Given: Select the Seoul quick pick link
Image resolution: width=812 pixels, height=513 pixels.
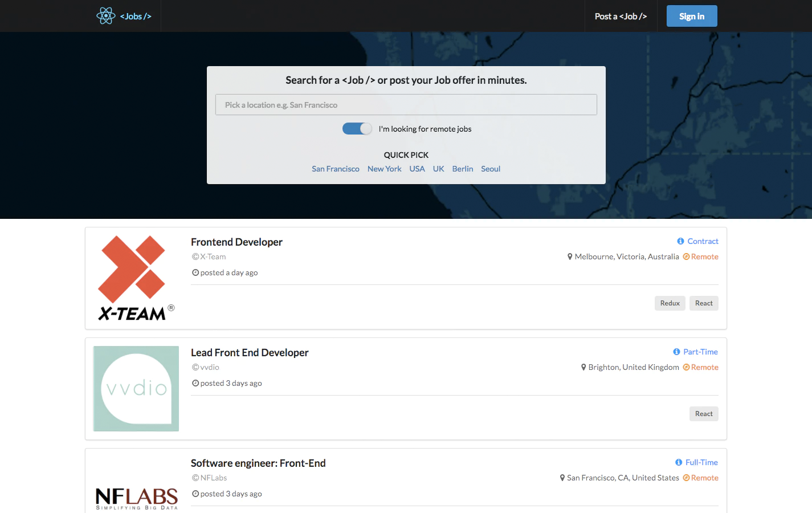Looking at the screenshot, I should coord(490,169).
